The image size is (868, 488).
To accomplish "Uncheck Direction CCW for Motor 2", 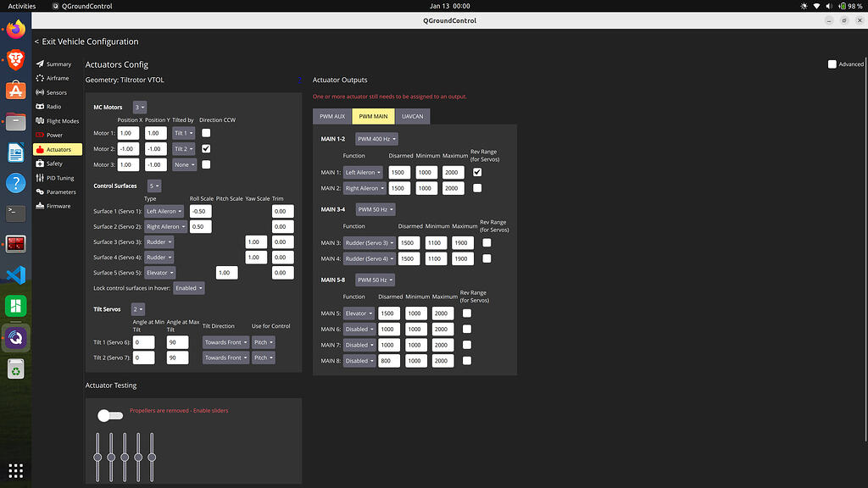I will pyautogui.click(x=206, y=149).
